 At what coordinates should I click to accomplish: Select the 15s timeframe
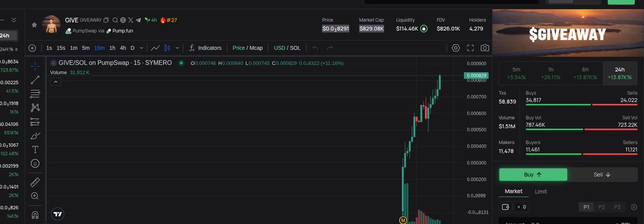coord(61,48)
